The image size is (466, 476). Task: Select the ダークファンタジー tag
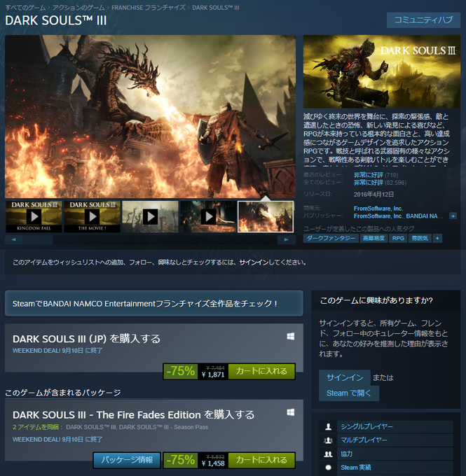click(331, 238)
